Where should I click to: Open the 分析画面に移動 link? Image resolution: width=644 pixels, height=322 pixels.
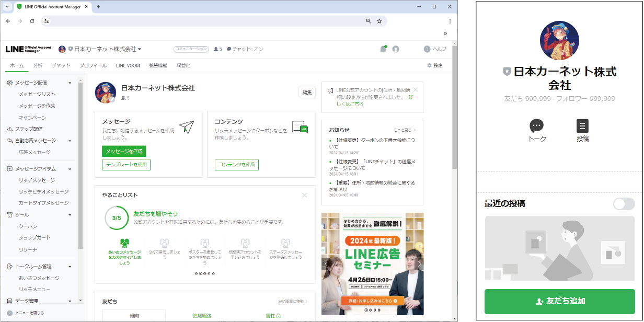tap(293, 302)
